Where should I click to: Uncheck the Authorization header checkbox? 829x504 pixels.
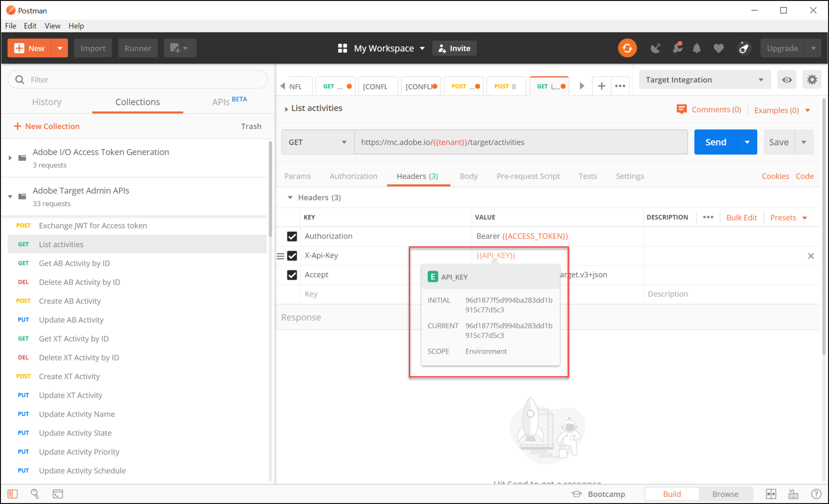pos(292,236)
